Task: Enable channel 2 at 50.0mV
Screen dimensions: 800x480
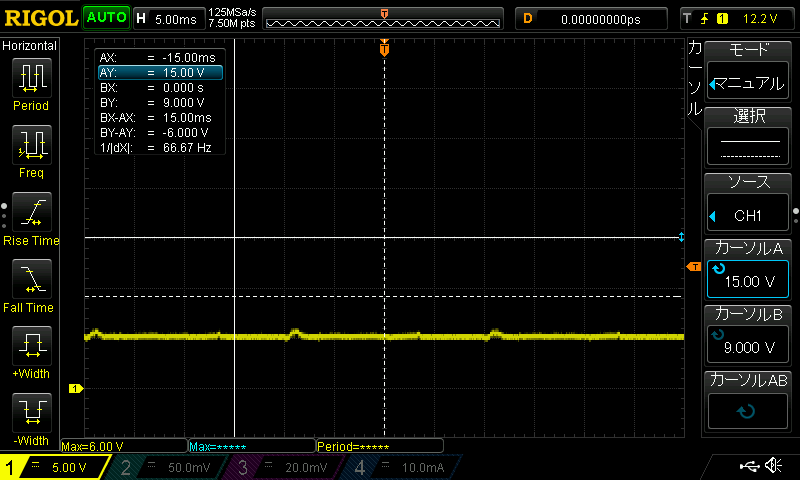Action: coord(170,467)
